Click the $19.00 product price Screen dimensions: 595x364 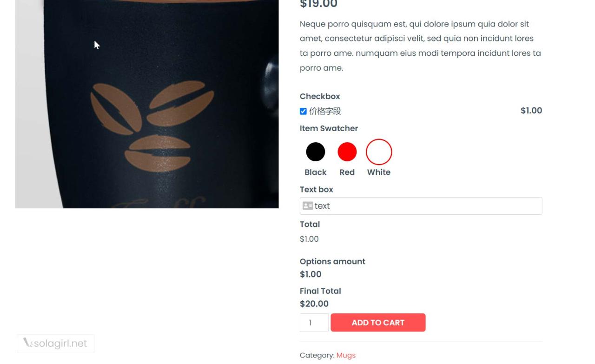pyautogui.click(x=318, y=5)
